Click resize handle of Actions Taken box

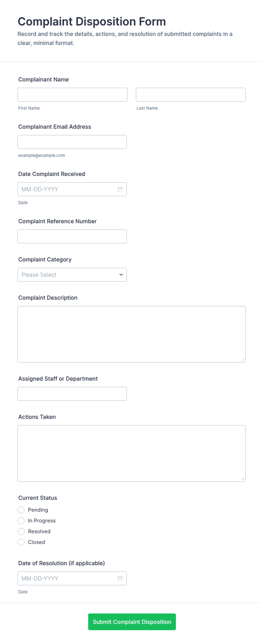243,479
